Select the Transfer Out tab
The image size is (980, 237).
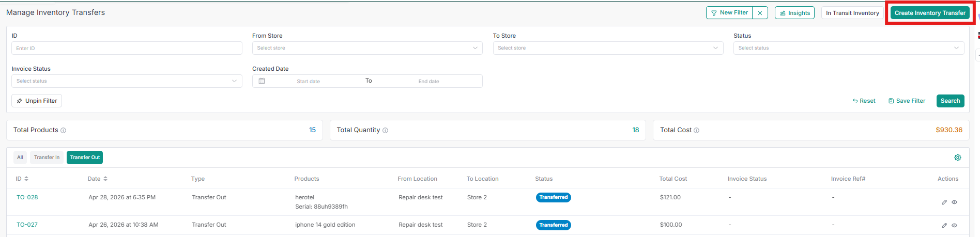point(85,157)
